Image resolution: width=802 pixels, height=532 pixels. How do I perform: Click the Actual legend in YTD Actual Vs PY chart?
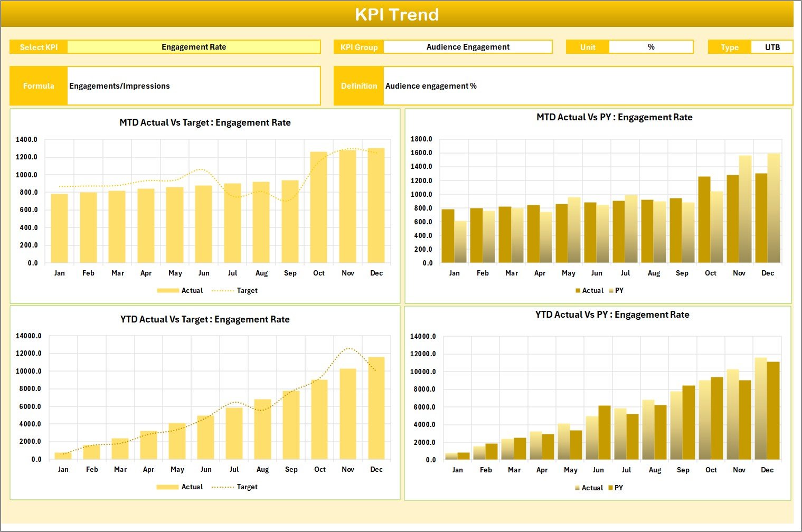[x=591, y=488]
